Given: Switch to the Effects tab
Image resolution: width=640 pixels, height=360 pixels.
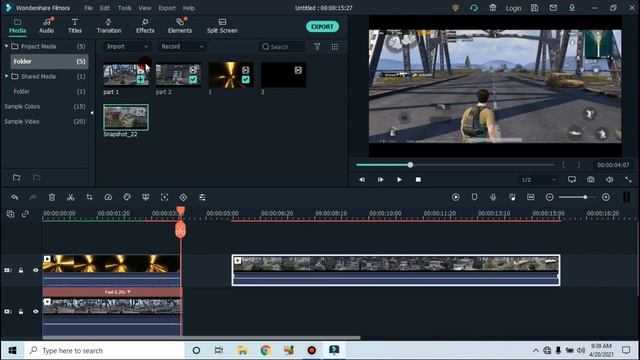Looking at the screenshot, I should pos(145,26).
